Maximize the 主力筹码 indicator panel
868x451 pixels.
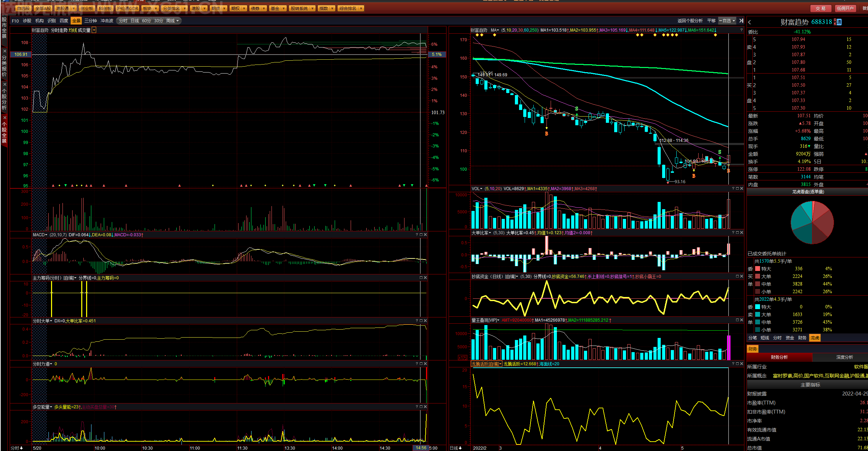(421, 278)
